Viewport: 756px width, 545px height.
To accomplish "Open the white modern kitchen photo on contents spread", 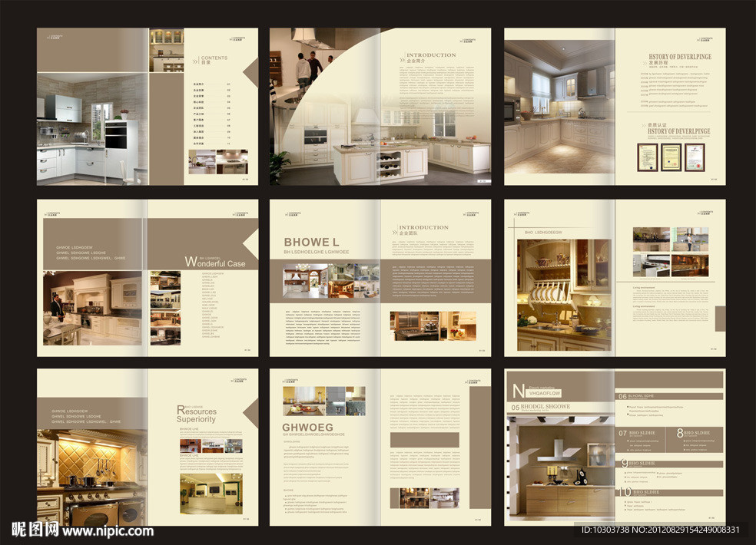I will (x=92, y=129).
